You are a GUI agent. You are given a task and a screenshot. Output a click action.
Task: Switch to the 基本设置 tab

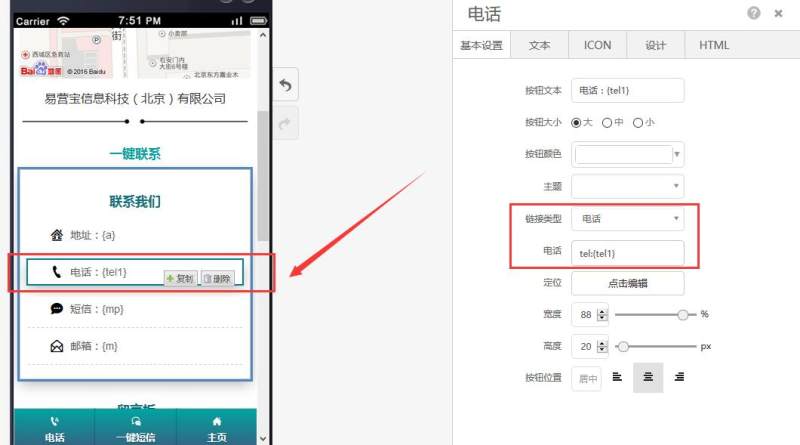tap(482, 45)
